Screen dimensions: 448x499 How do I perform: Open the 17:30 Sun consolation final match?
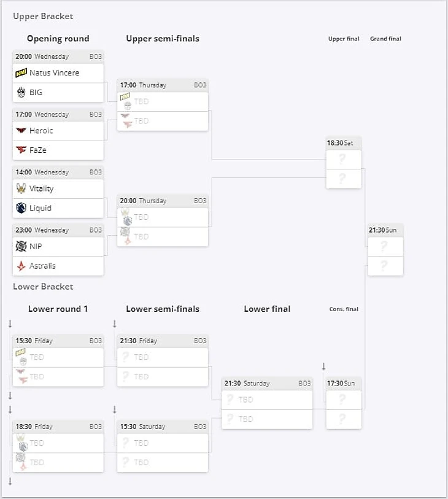(344, 383)
